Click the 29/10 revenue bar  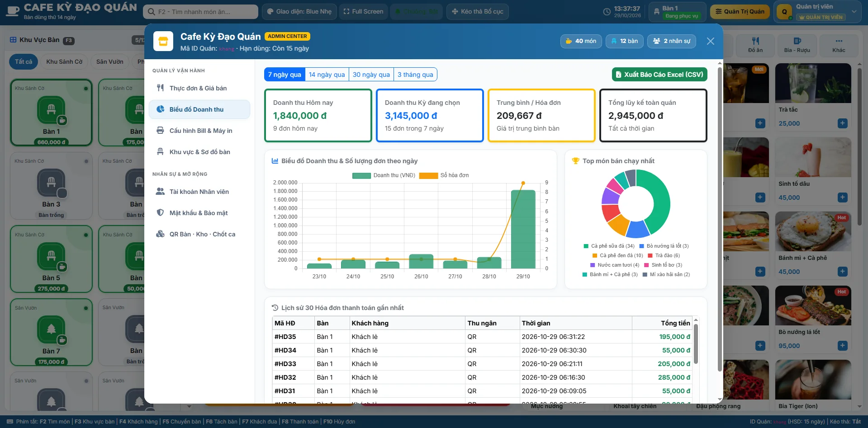[x=523, y=229]
